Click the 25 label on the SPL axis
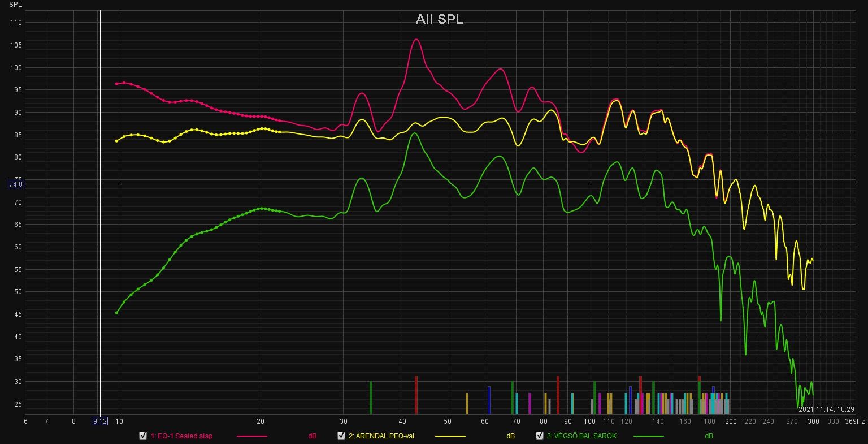 coord(18,404)
